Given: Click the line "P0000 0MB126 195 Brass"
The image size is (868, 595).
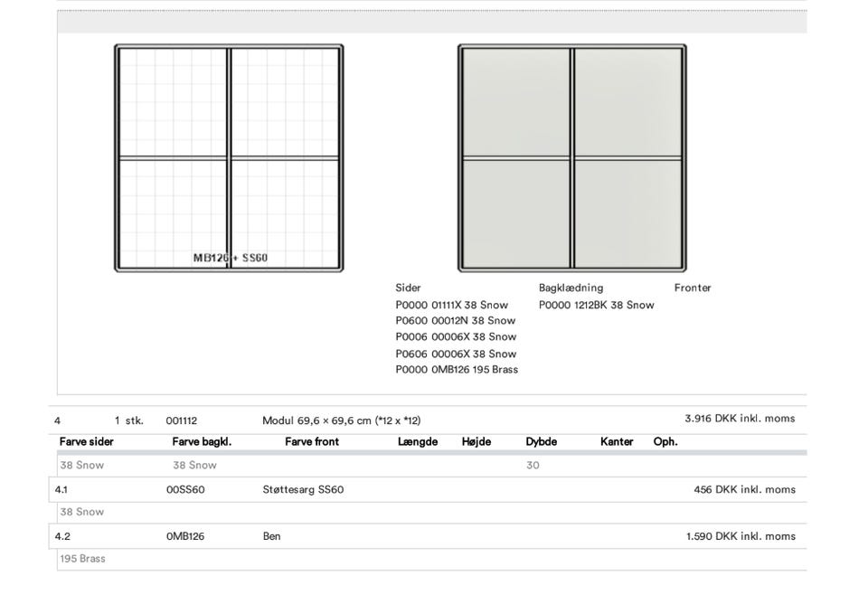Looking at the screenshot, I should point(457,369).
